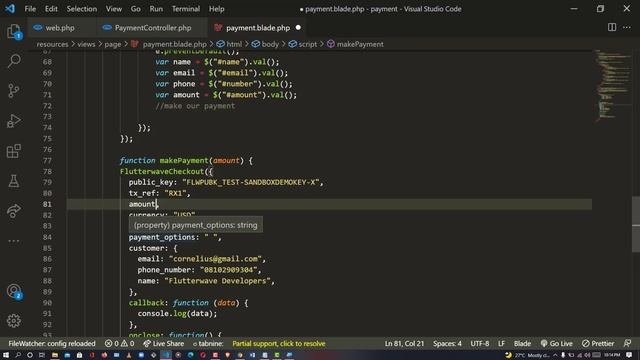640x360 pixels.
Task: Place cursor on line number 77
Action: (47, 160)
